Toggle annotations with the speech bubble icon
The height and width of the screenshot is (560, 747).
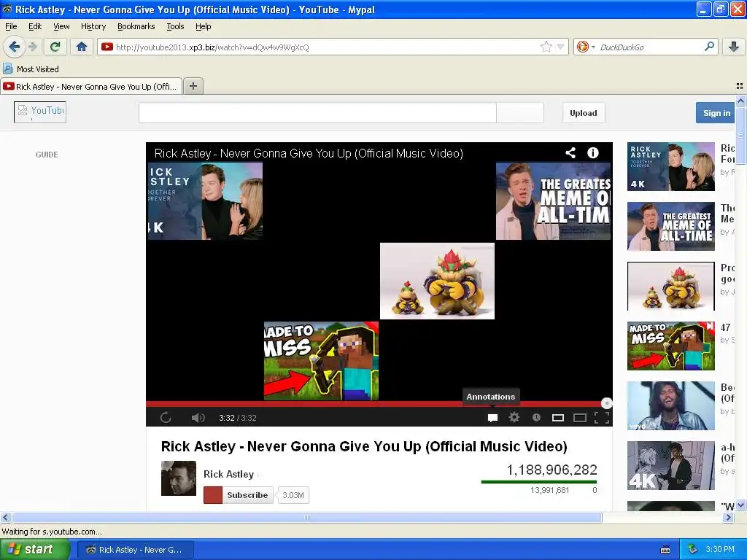[492, 418]
